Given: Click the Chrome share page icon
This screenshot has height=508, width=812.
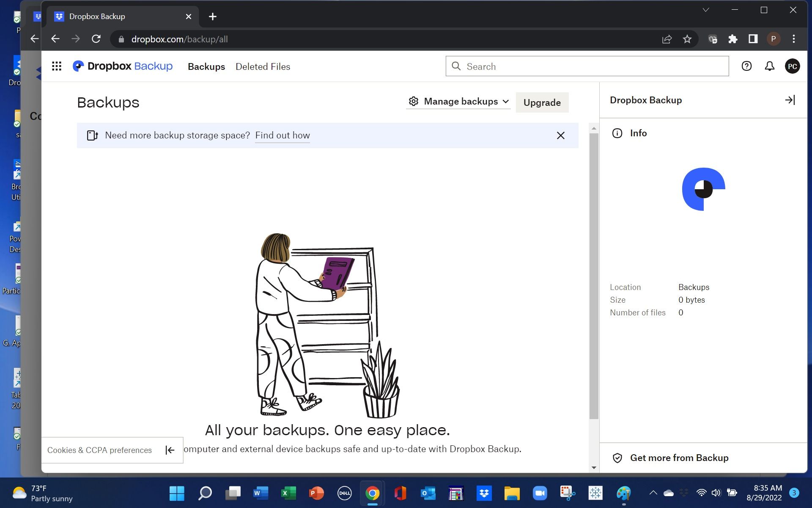Looking at the screenshot, I should [x=667, y=39].
